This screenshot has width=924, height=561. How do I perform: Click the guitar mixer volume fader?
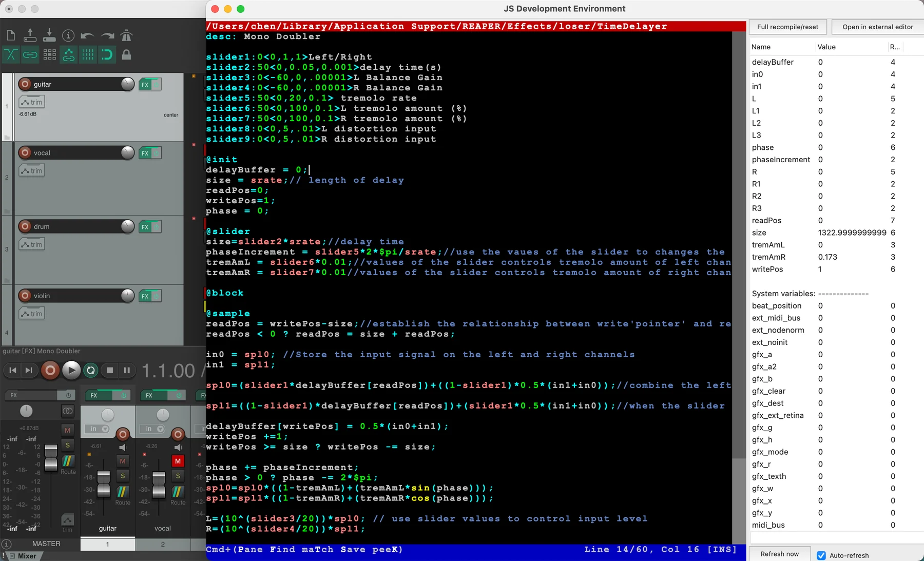pos(104,483)
